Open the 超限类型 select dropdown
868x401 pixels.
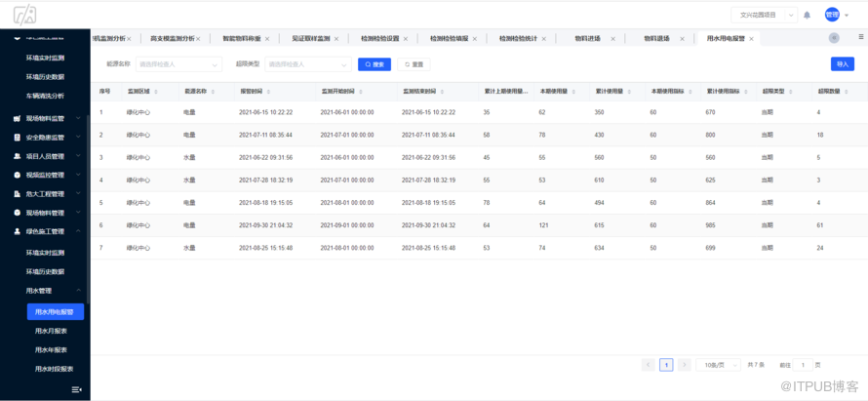[x=306, y=64]
